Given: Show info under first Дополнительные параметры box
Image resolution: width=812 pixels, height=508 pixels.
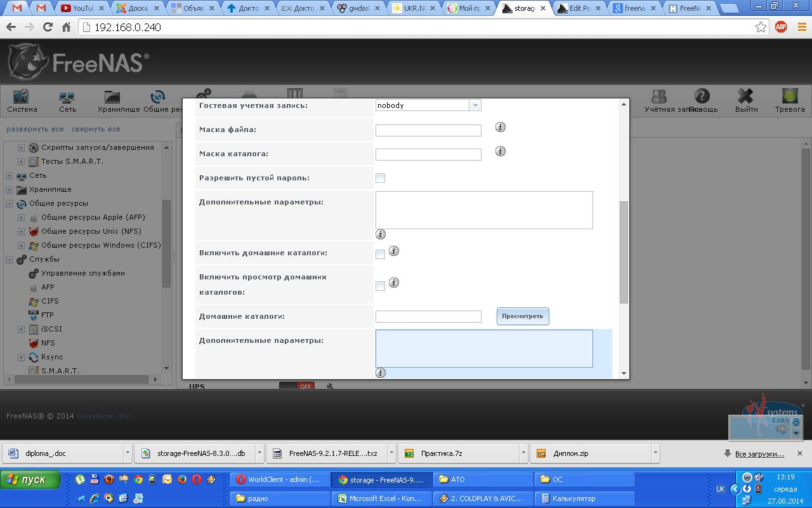Looking at the screenshot, I should click(381, 234).
